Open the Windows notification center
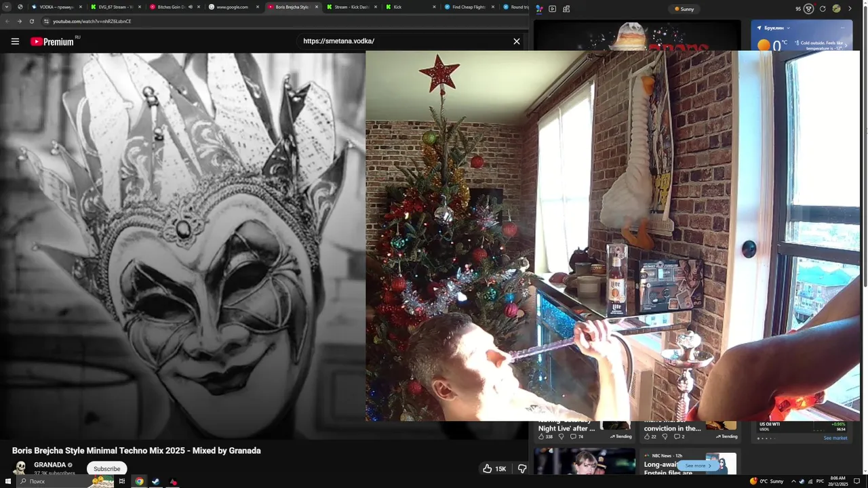The width and height of the screenshot is (868, 488). tap(857, 481)
